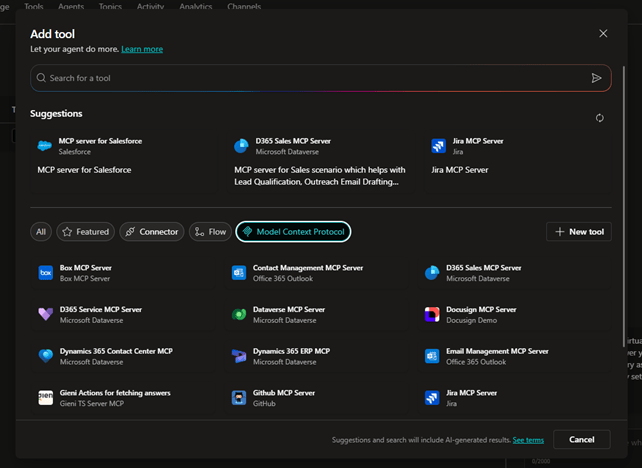This screenshot has width=642, height=468.
Task: Select the D365 Service MCP Server icon
Action: 45,314
